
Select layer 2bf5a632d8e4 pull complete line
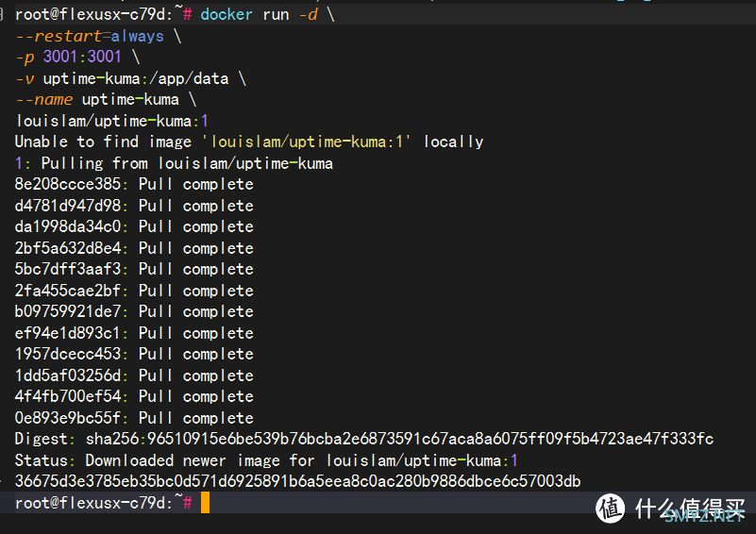(134, 248)
